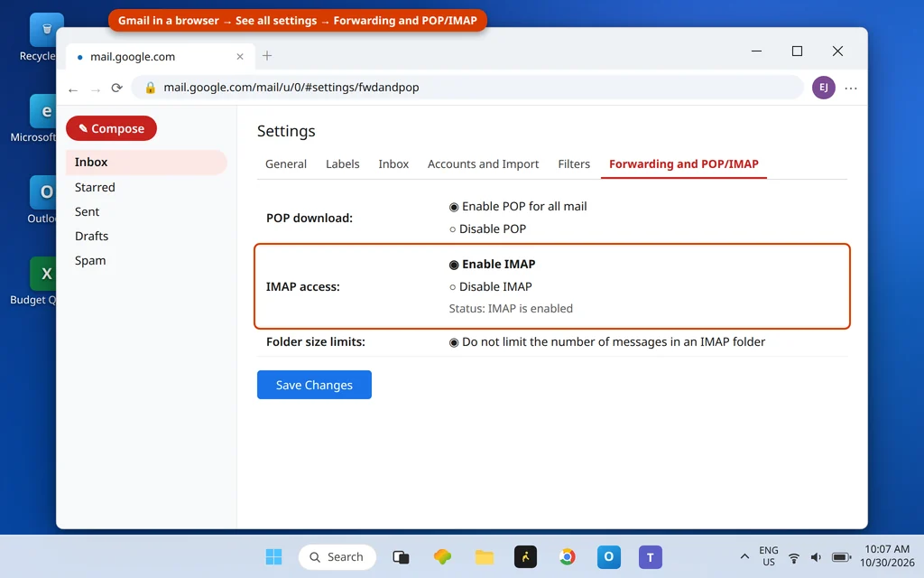Open the black runner app in taskbar
The image size is (924, 578).
click(525, 556)
